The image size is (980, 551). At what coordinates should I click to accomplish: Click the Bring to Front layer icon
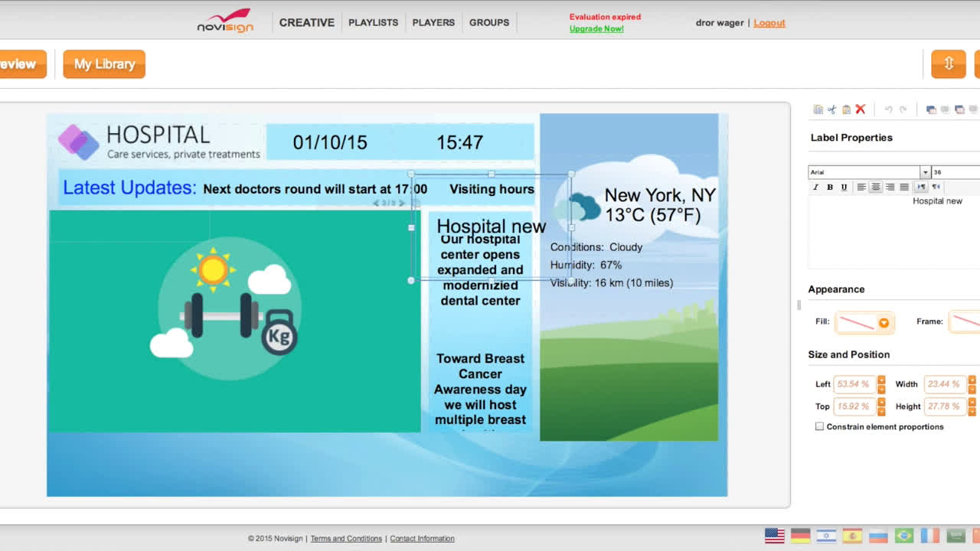click(x=931, y=109)
